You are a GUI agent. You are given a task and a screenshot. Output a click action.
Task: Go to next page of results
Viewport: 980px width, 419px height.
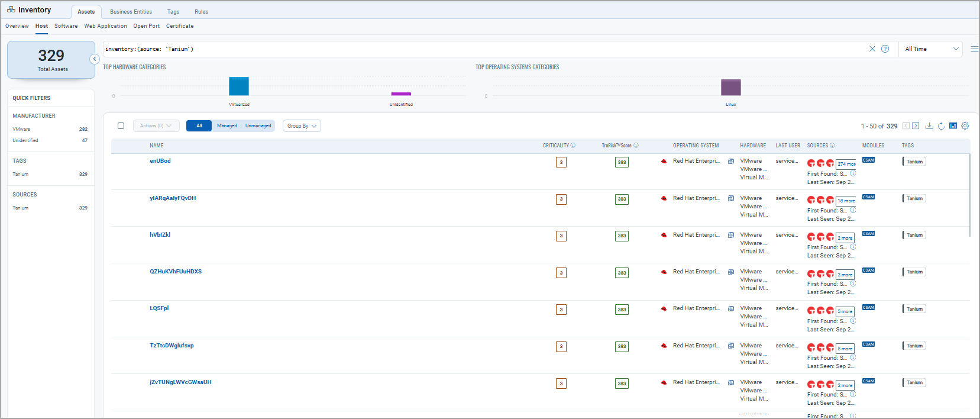coord(916,126)
